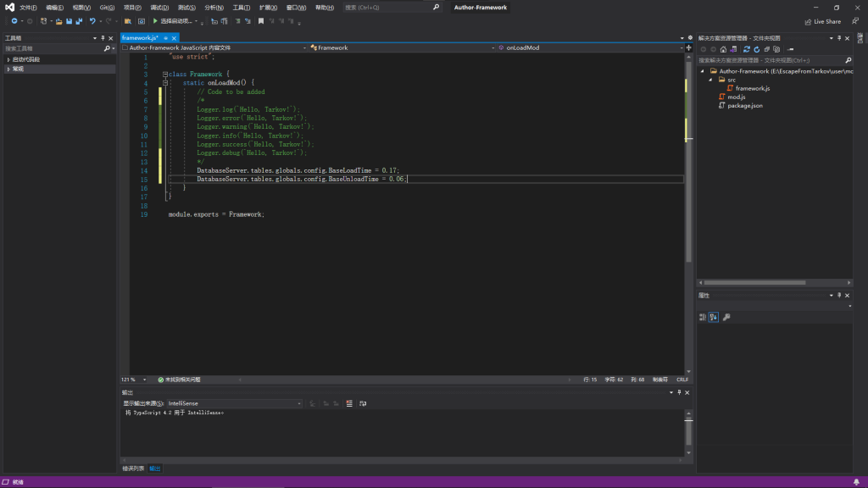Save the current file with disk icon
The image size is (868, 488).
(x=69, y=21)
